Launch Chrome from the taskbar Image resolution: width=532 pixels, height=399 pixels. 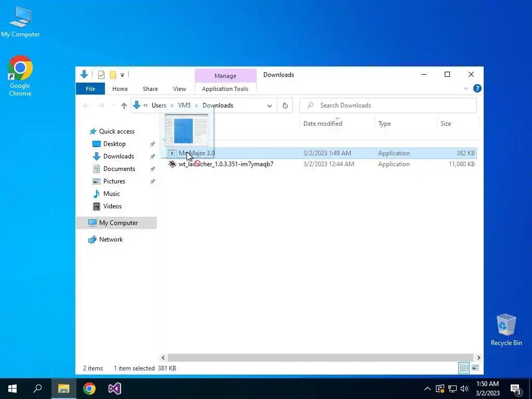click(x=89, y=389)
